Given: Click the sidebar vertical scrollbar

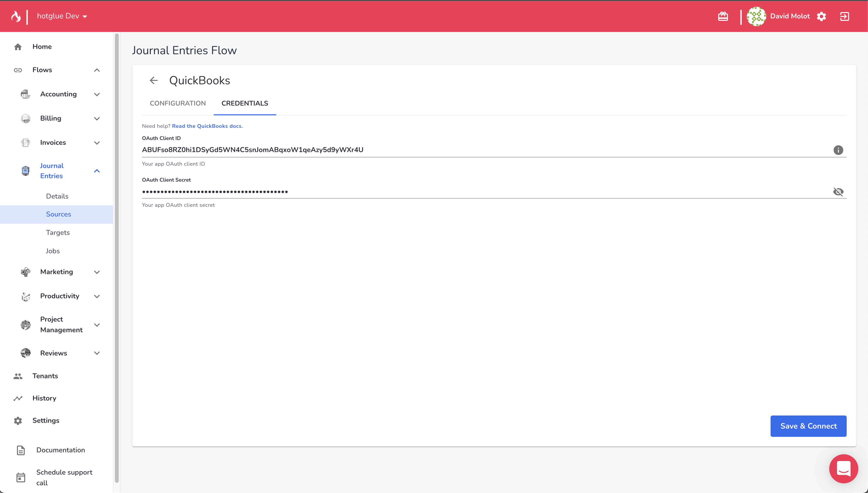Looking at the screenshot, I should [117, 257].
